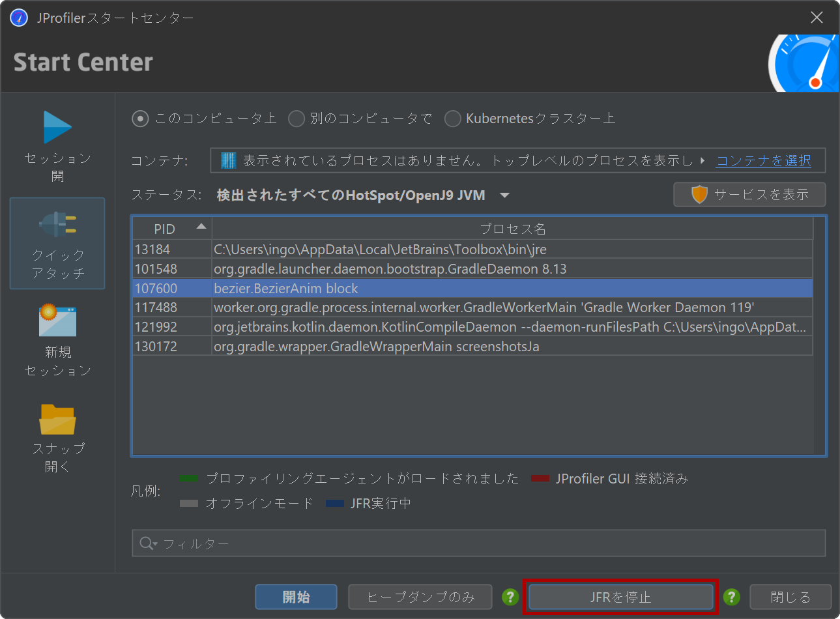Click the JProfiler logo in the title bar
The width and height of the screenshot is (840, 619).
[19, 18]
